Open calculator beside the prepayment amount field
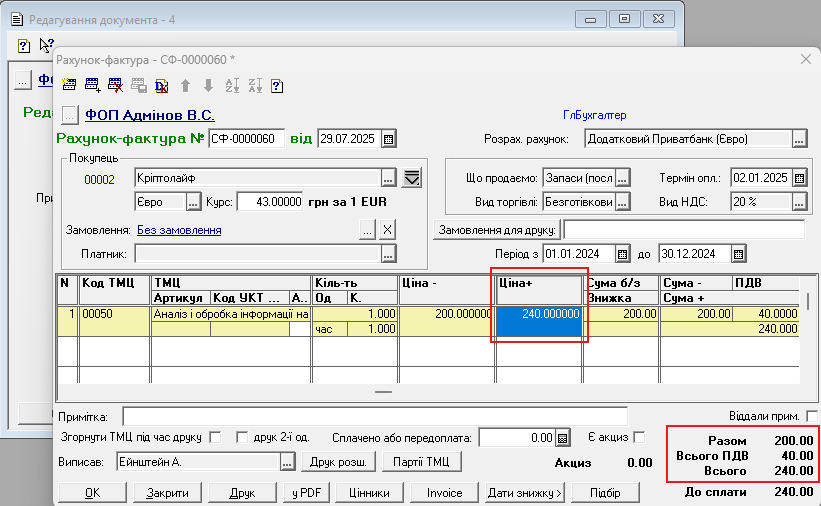Viewport: 821px width, 506px height. click(x=563, y=437)
